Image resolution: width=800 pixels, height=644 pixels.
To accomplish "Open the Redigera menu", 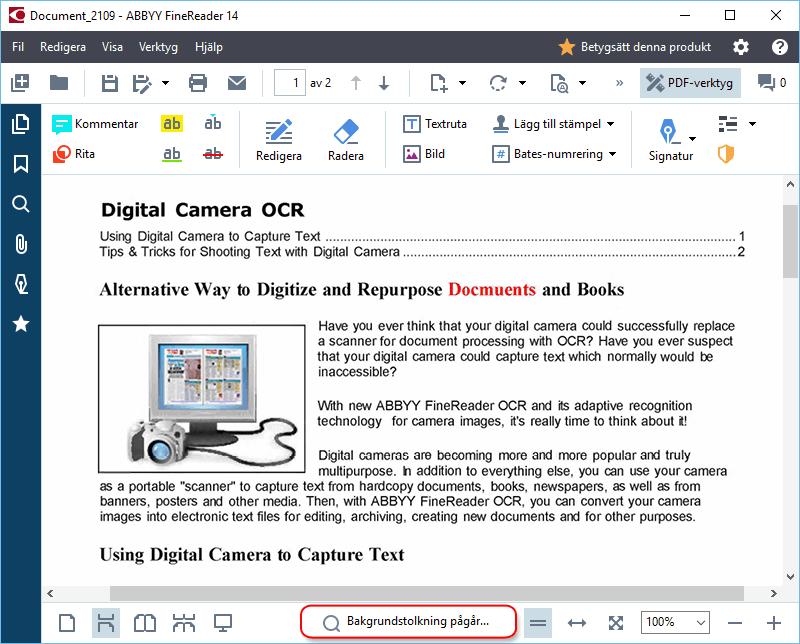I will pos(63,47).
